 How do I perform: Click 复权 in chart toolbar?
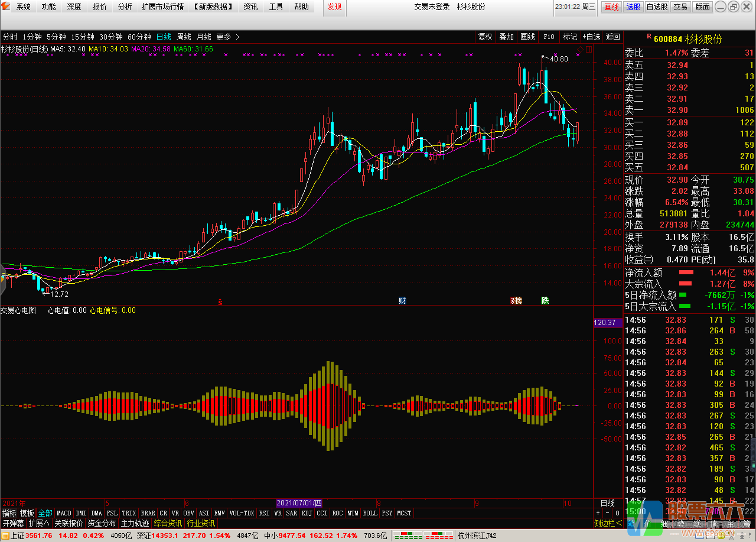click(x=485, y=37)
